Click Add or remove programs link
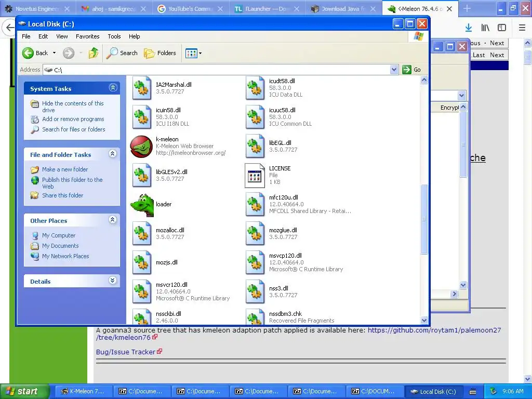This screenshot has height=399, width=532. [73, 119]
